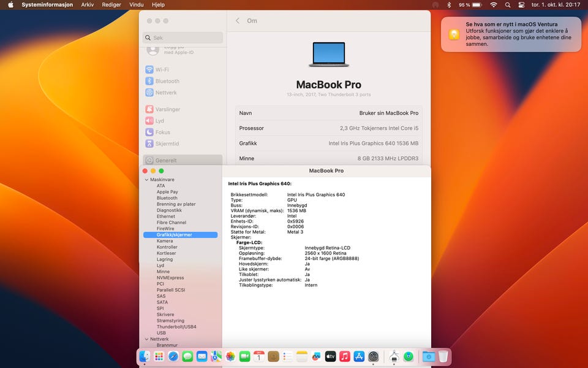The width and height of the screenshot is (588, 368).
Task: Open the Music app in dock
Action: click(x=345, y=356)
